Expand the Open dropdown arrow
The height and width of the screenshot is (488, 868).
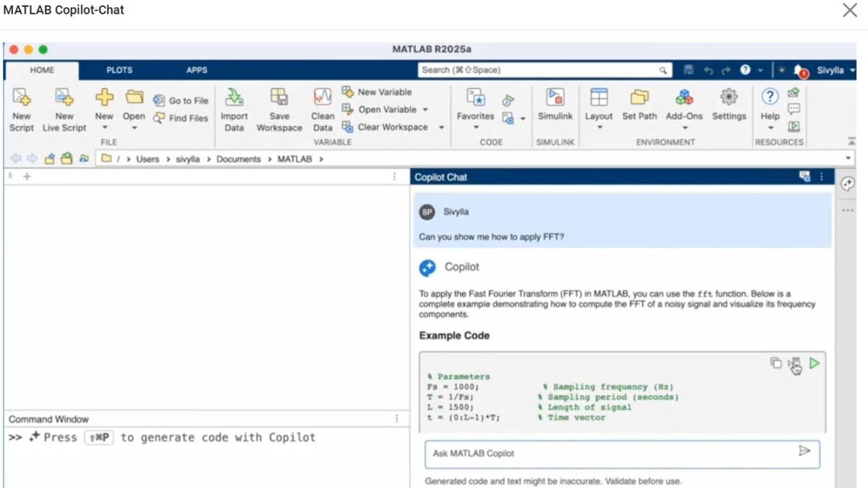click(x=134, y=128)
